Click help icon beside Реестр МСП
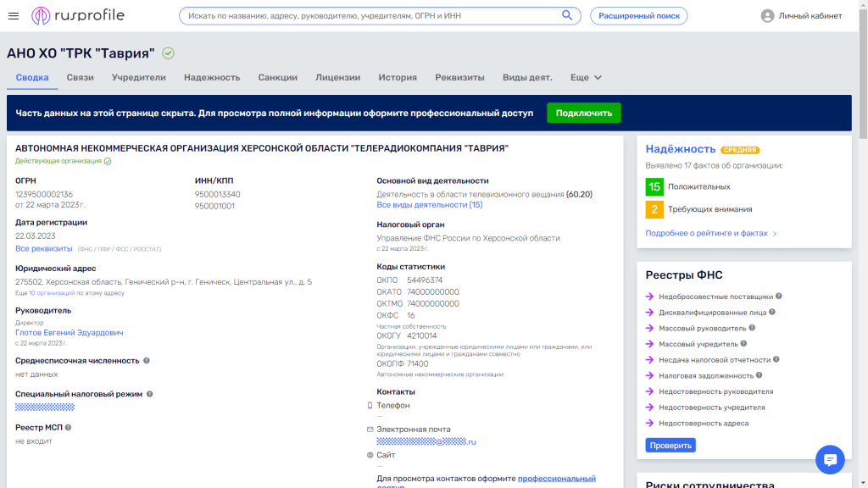 pos(68,428)
